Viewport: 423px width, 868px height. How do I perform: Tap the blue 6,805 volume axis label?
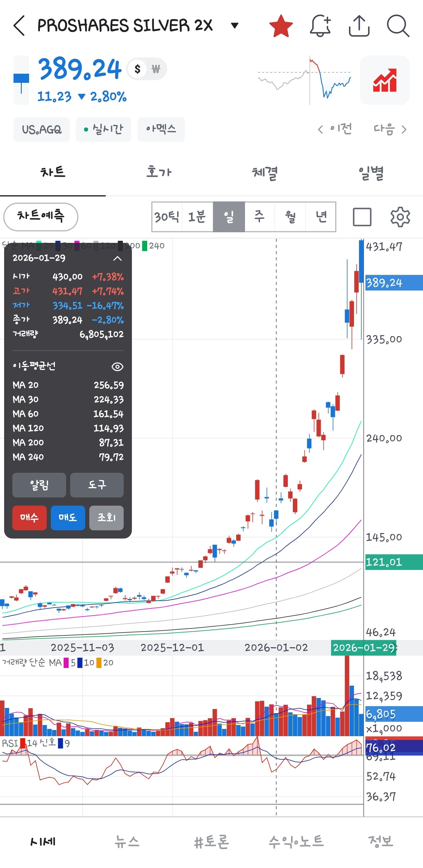click(x=394, y=714)
